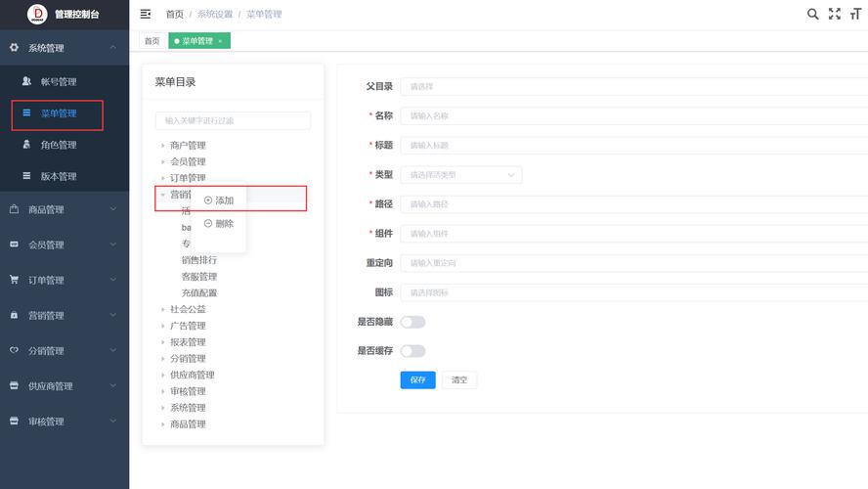
Task: Select 销售排行 tree item
Action: (x=199, y=260)
